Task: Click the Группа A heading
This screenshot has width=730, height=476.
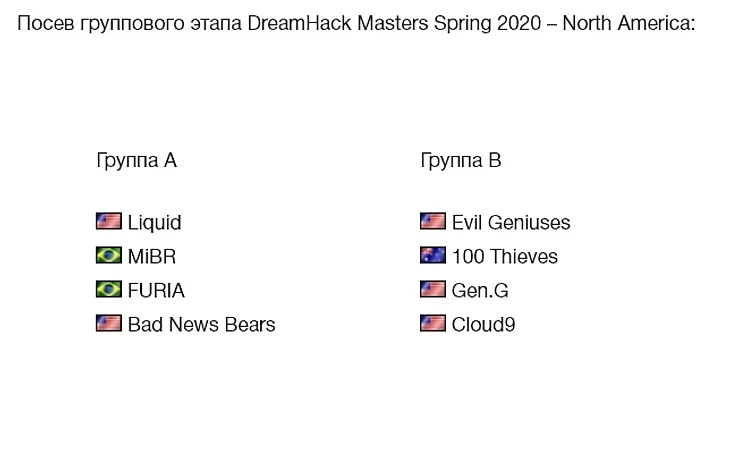Action: pos(136,161)
